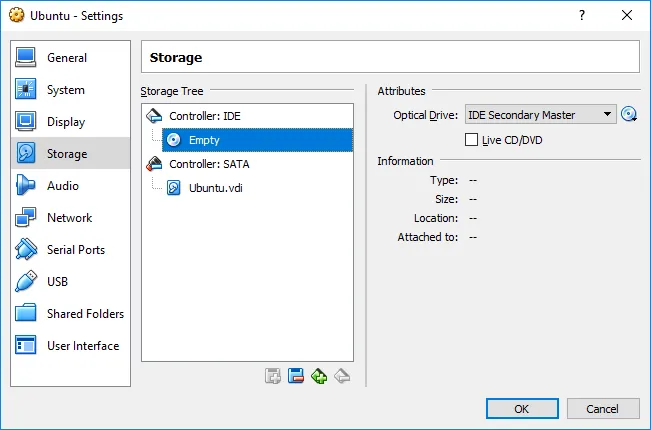Click the optical disk chooser icon

(x=629, y=114)
